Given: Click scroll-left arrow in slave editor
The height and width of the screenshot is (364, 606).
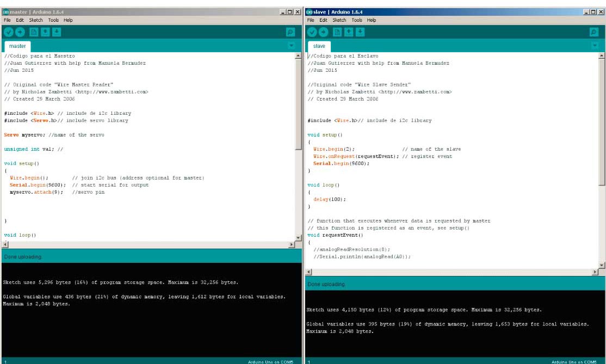Looking at the screenshot, I should (308, 272).
